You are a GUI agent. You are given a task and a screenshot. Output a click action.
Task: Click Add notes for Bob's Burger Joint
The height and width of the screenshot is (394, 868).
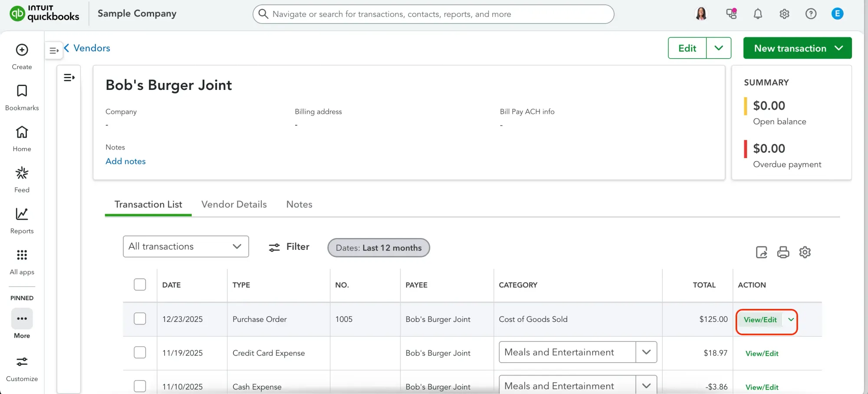click(x=125, y=161)
